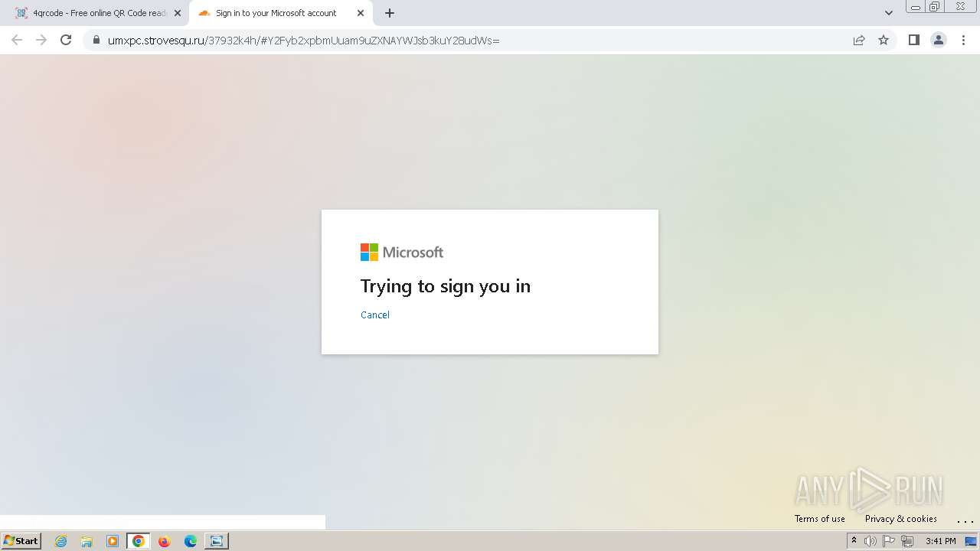Bookmark this page with the star icon

coord(884,40)
